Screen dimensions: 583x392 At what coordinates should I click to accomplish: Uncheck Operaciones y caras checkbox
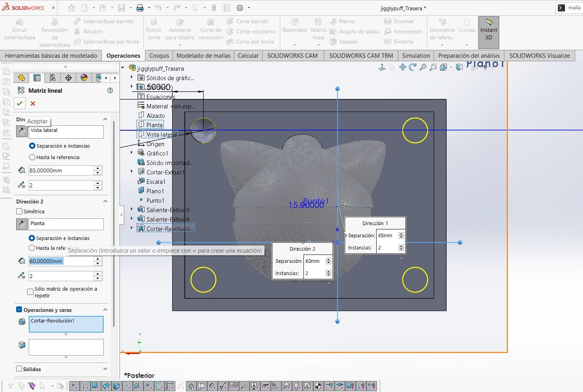pos(19,310)
